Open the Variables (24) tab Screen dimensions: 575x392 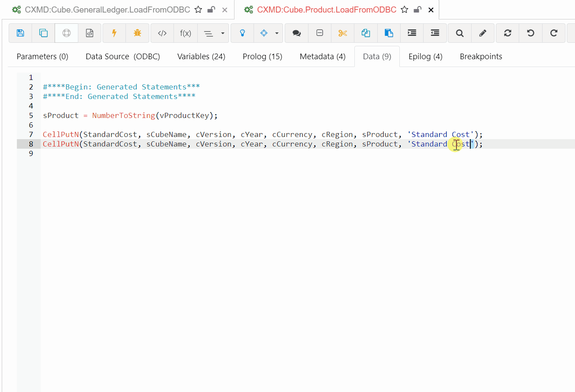pos(201,57)
